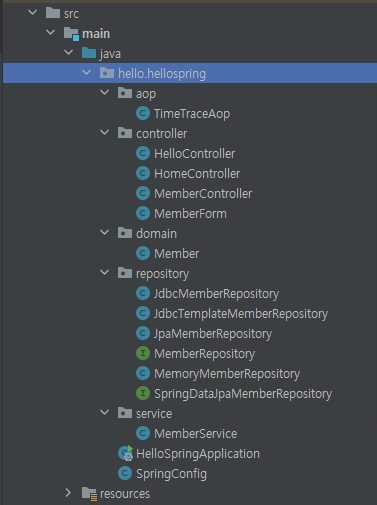Click the JdbcTemplateMemberRepository class icon

click(143, 313)
